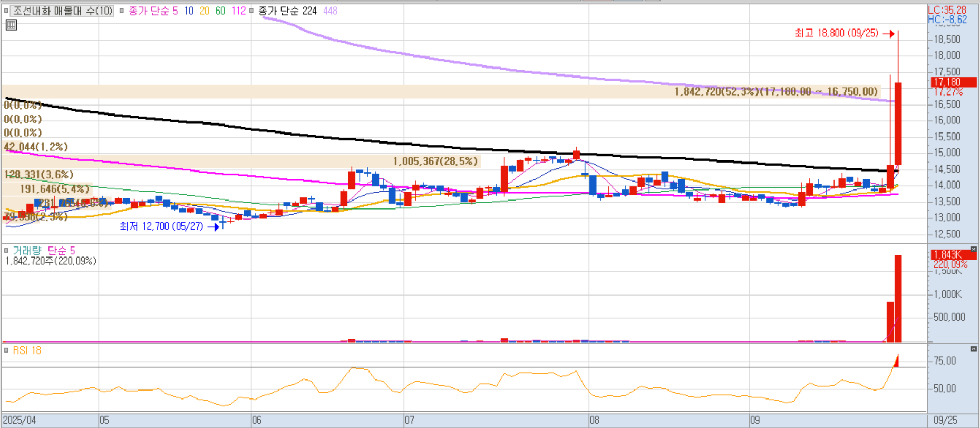The width and height of the screenshot is (980, 428).
Task: Click the 500,000 volume axis label
Action: (949, 317)
